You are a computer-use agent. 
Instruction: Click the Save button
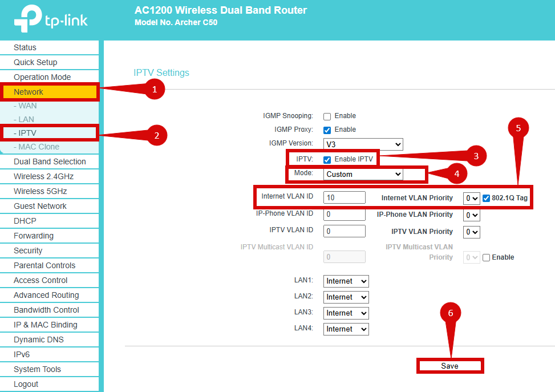pyautogui.click(x=449, y=366)
